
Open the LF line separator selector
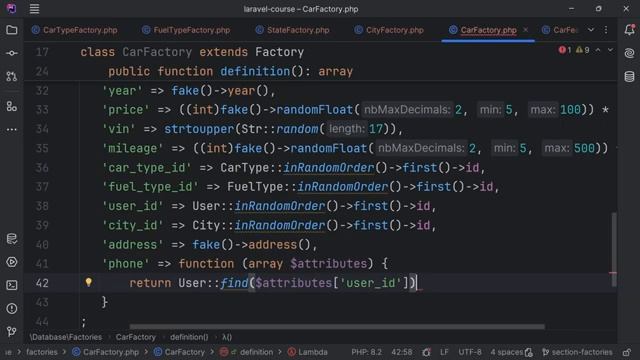tap(444, 352)
